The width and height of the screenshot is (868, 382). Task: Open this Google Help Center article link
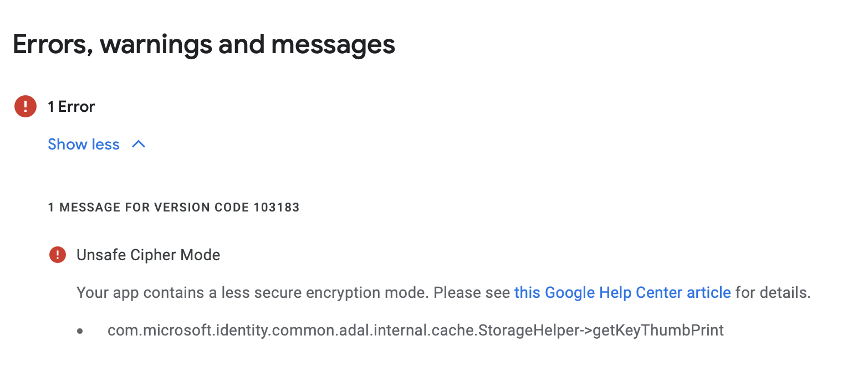622,292
